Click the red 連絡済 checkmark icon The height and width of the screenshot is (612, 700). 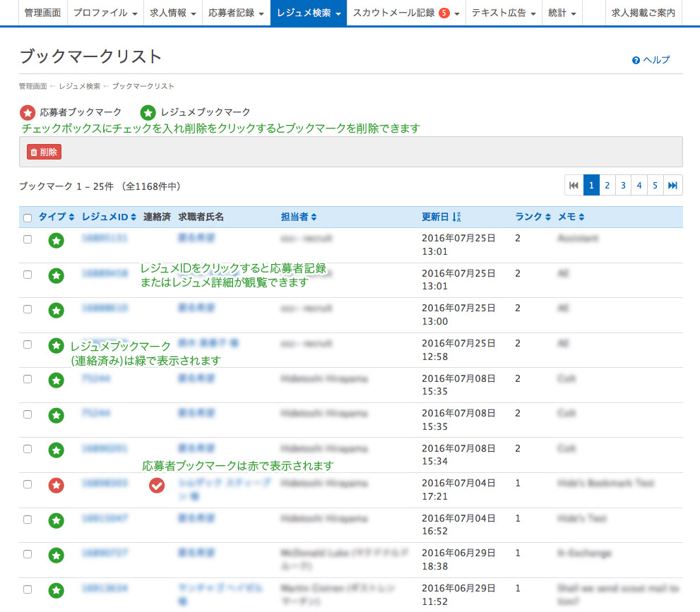coord(157,485)
